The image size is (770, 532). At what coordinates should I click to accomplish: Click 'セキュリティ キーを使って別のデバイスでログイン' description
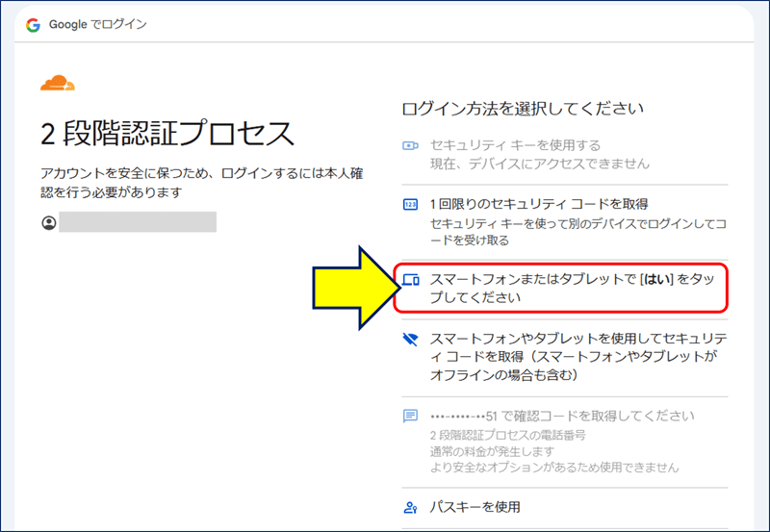point(578,232)
